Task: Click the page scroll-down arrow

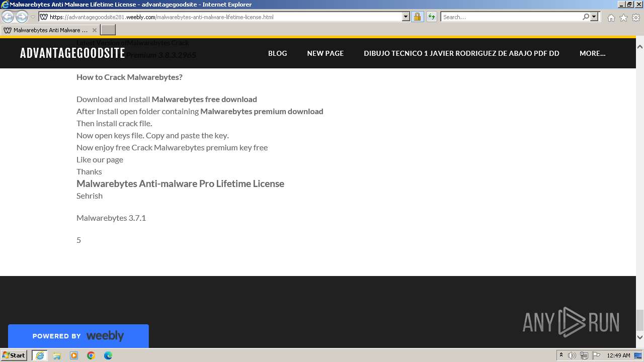Action: pyautogui.click(x=640, y=337)
